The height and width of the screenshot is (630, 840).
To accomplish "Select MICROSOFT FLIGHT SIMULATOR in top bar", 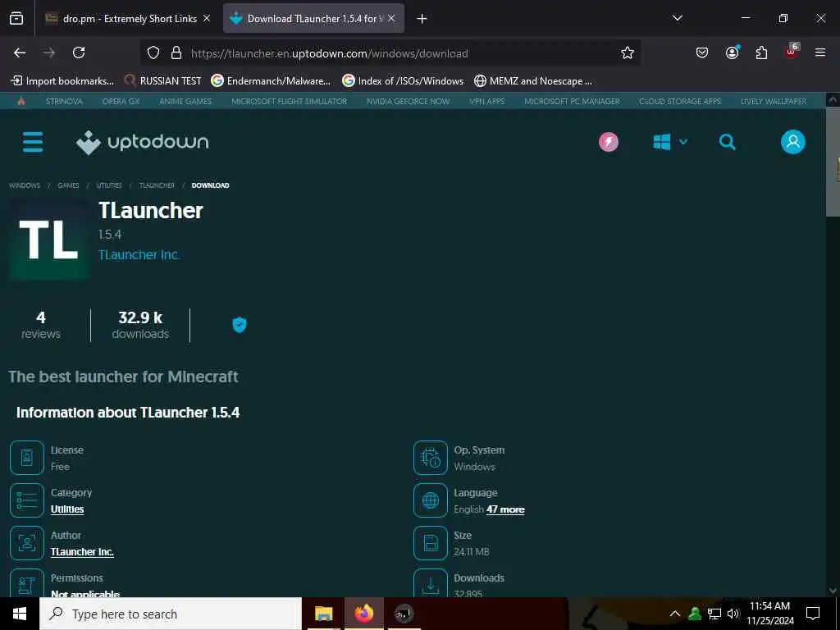I will [290, 101].
